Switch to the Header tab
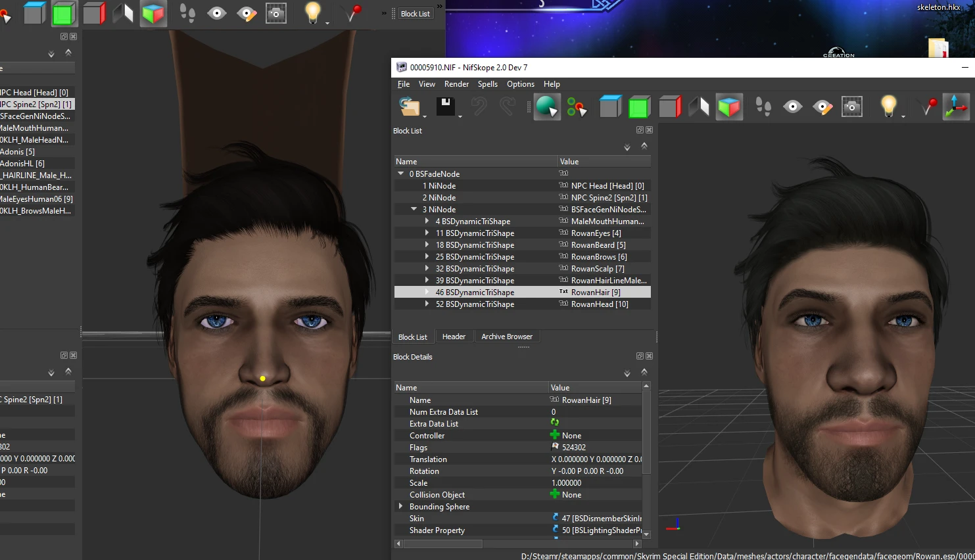975x560 pixels. pyautogui.click(x=454, y=337)
